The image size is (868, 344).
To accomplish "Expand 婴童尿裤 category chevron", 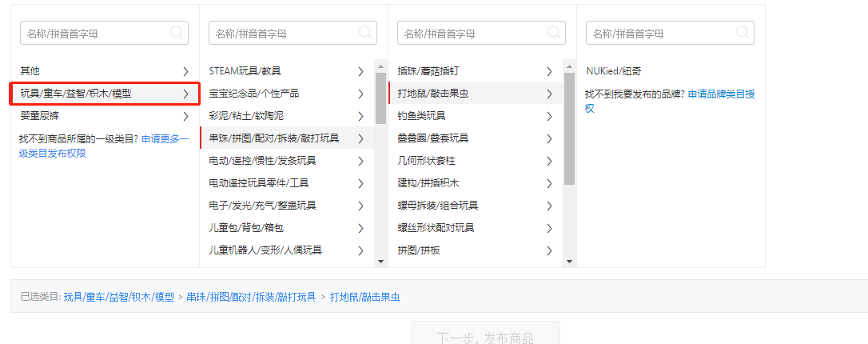I will (x=185, y=116).
